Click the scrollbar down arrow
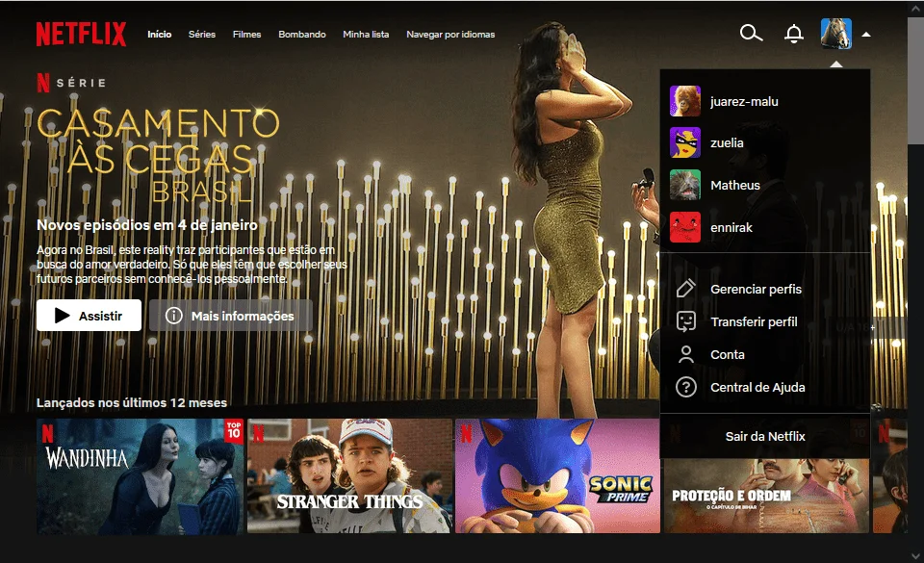 (x=915, y=555)
